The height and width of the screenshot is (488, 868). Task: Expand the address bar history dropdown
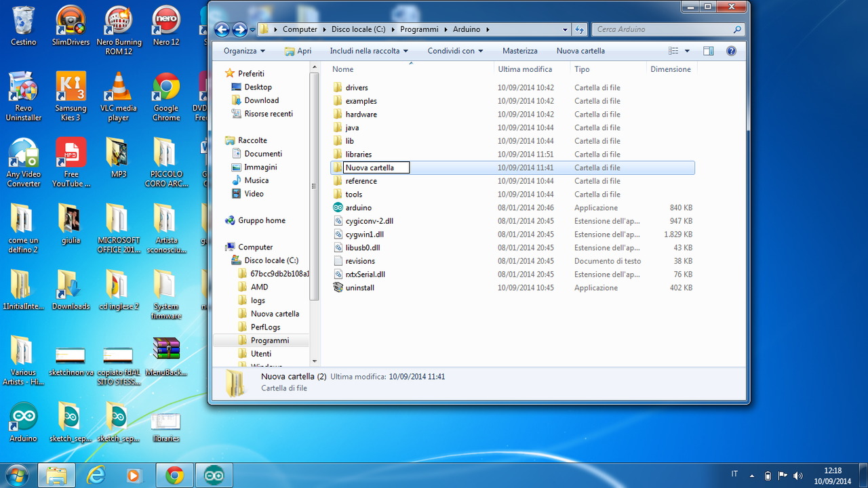pos(566,29)
